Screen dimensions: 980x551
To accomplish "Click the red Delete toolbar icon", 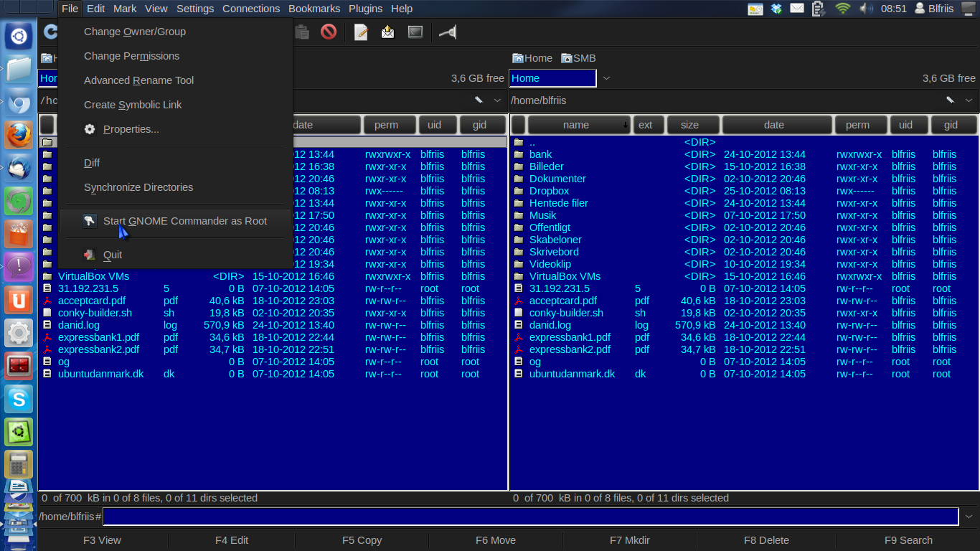I will (x=329, y=32).
